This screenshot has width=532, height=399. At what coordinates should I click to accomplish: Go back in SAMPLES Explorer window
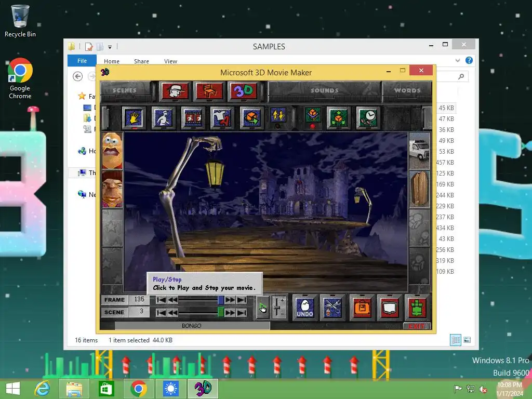[78, 76]
